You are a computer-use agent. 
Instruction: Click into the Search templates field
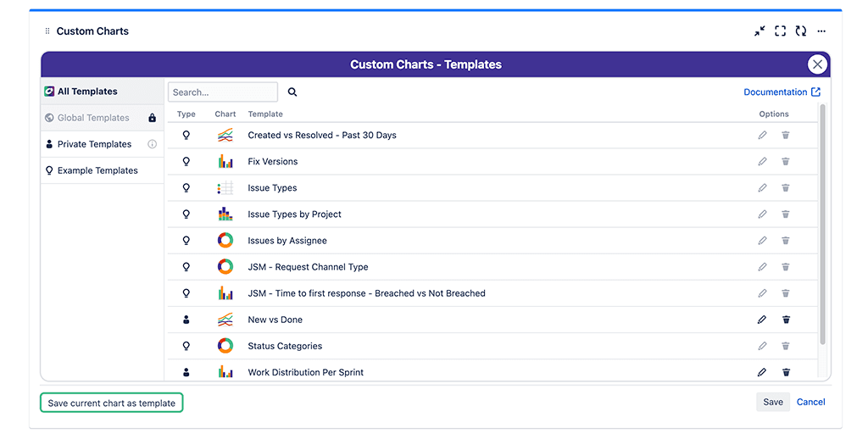point(222,92)
